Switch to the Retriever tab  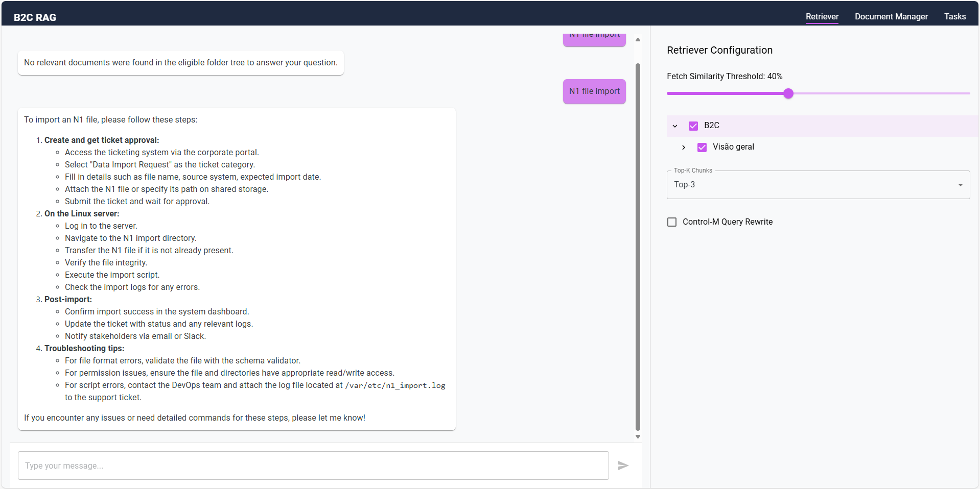pos(822,16)
